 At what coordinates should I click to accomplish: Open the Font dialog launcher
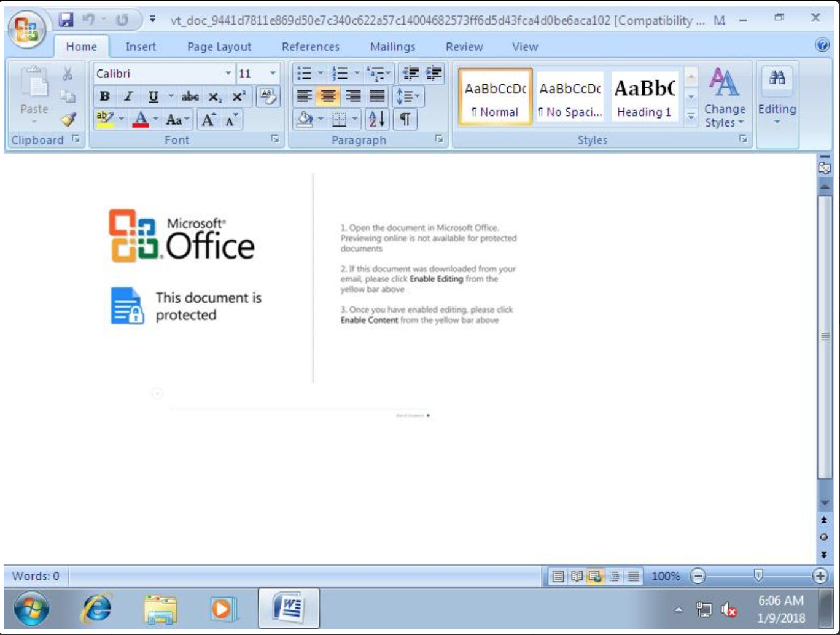pos(274,140)
